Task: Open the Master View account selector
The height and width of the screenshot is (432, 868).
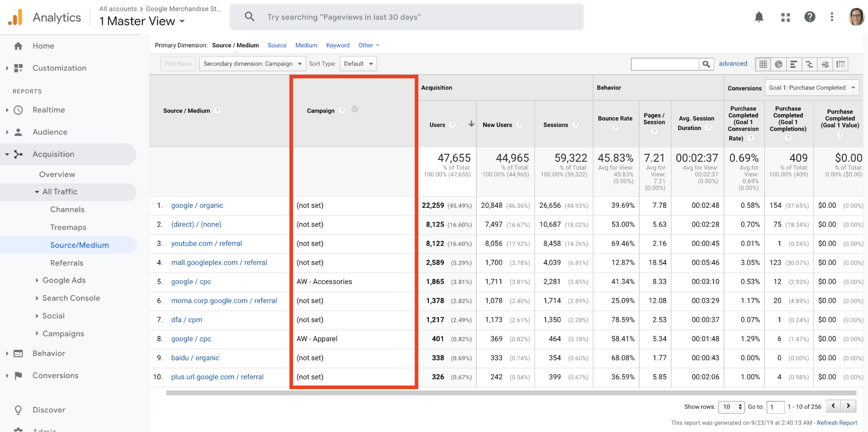Action: pos(142,21)
